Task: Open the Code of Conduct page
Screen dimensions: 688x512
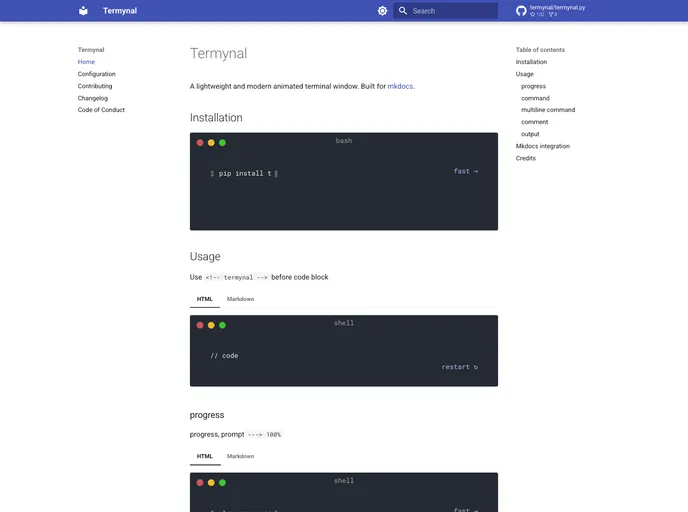Action: [101, 110]
